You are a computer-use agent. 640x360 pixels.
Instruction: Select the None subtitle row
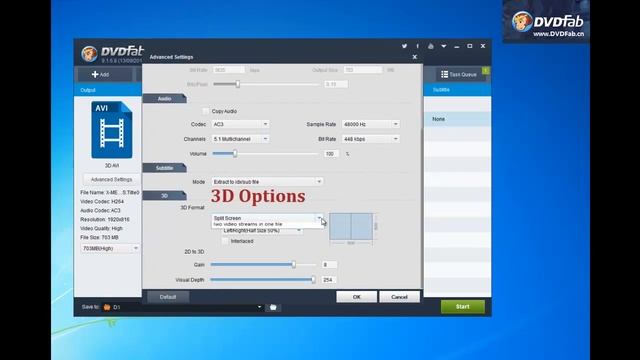point(457,119)
